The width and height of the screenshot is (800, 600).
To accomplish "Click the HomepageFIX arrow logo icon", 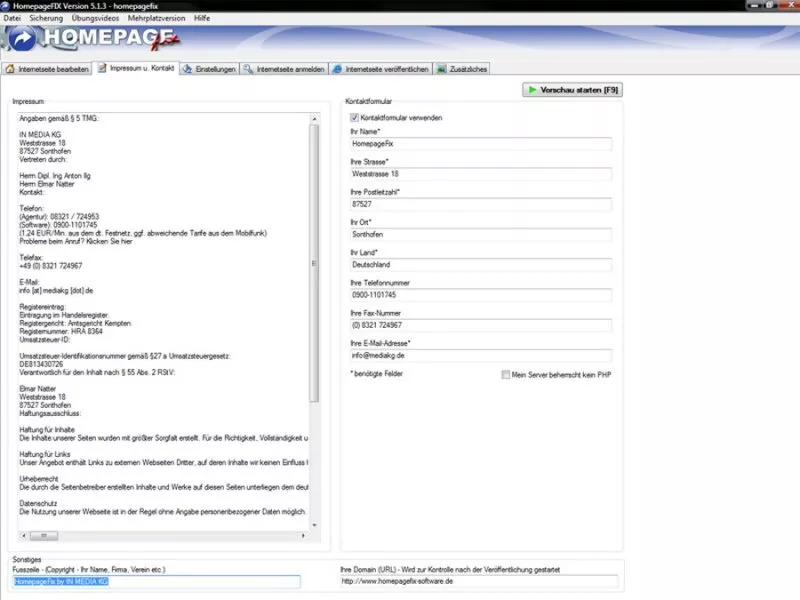I will 21,39.
